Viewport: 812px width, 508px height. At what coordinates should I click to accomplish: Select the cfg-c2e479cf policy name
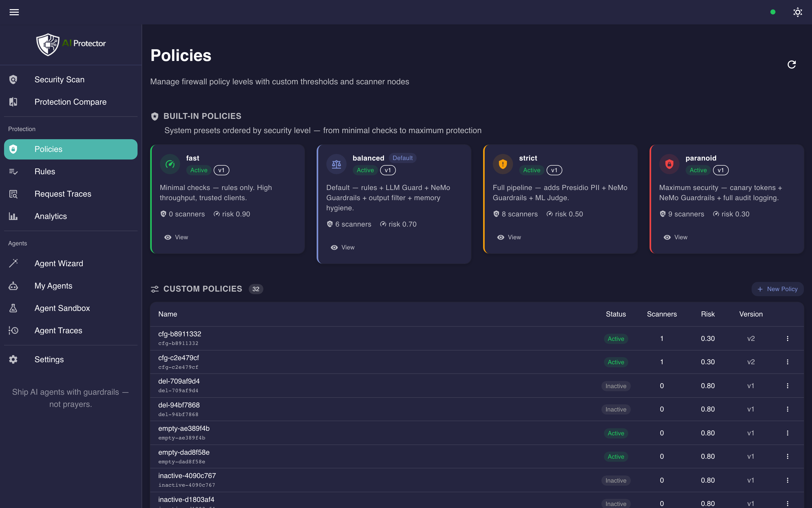pos(178,358)
